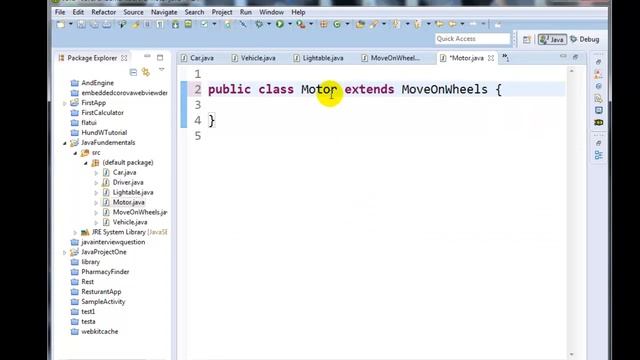The image size is (640, 360).
Task: Close the Motor.java editor tab
Action: click(x=491, y=58)
